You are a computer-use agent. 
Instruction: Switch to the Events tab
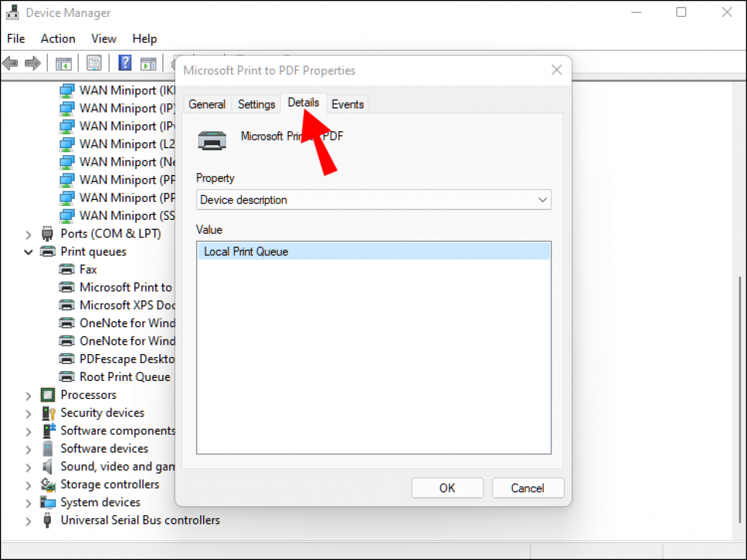(347, 104)
